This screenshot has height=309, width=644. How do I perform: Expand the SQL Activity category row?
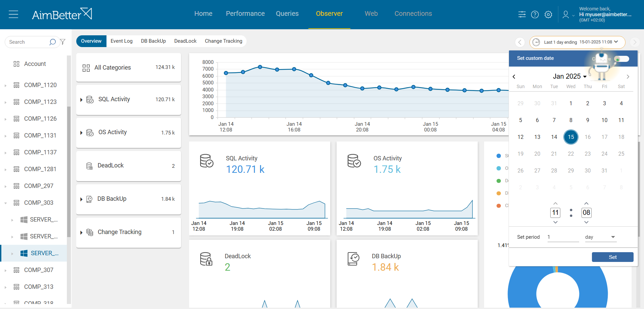coord(81,100)
